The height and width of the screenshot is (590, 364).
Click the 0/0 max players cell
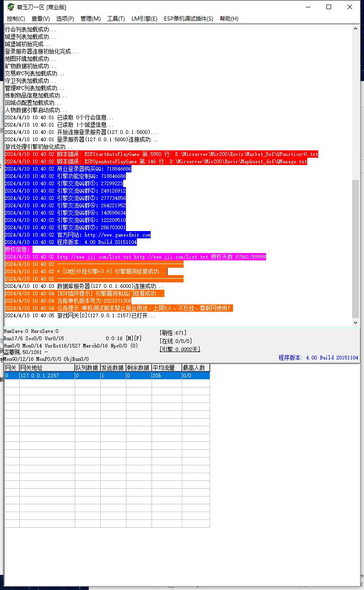196,375
